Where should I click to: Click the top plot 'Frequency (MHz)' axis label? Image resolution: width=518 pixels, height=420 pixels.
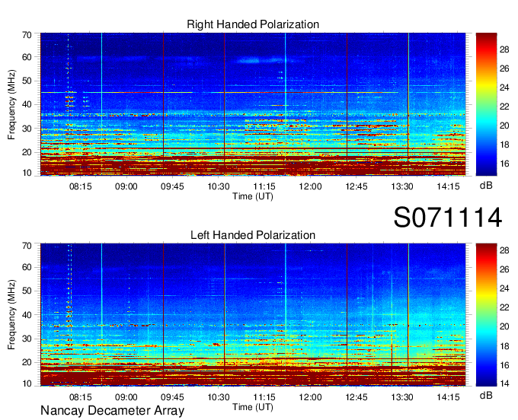click(11, 104)
